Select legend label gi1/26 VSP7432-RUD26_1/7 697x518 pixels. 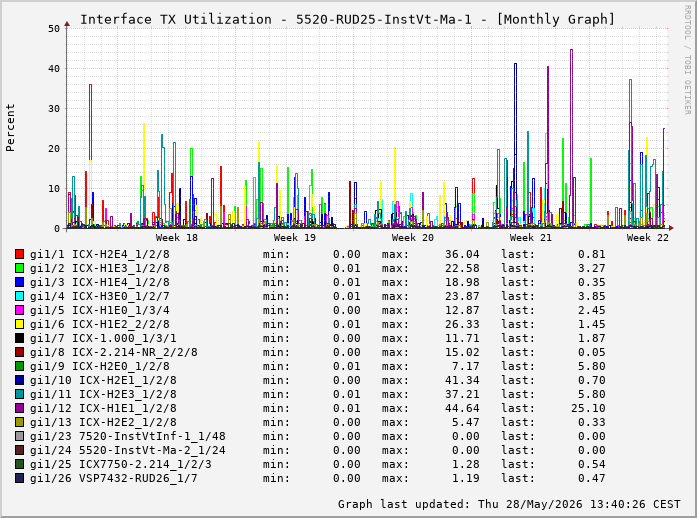114,478
